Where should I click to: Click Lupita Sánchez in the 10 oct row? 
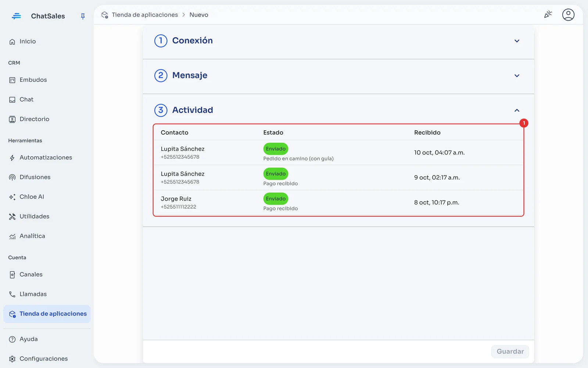[x=183, y=149]
